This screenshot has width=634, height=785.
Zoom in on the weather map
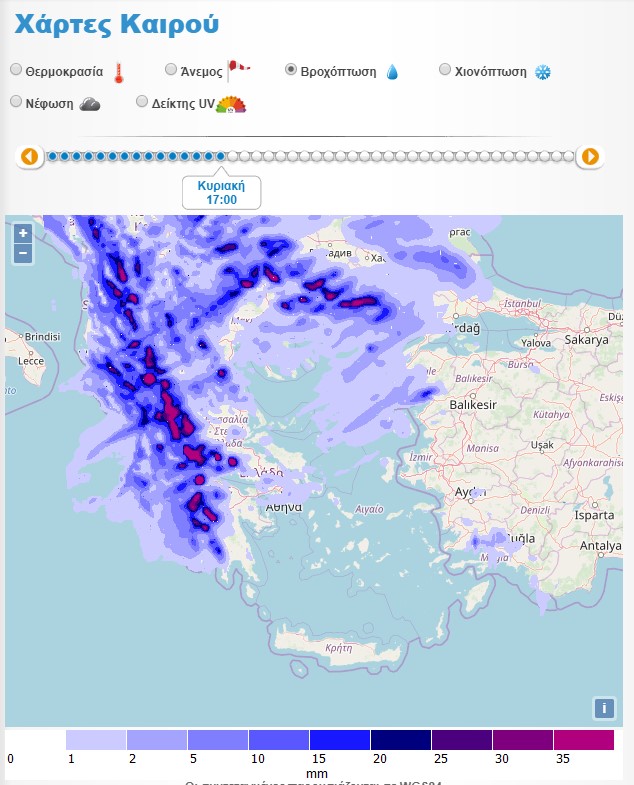(23, 233)
